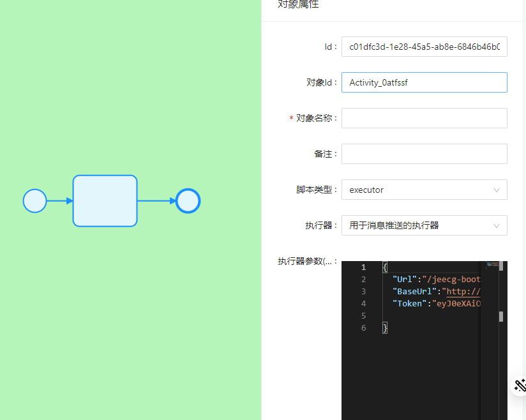Click the 备注 input field
Image resolution: width=526 pixels, height=420 pixels.
coord(425,154)
